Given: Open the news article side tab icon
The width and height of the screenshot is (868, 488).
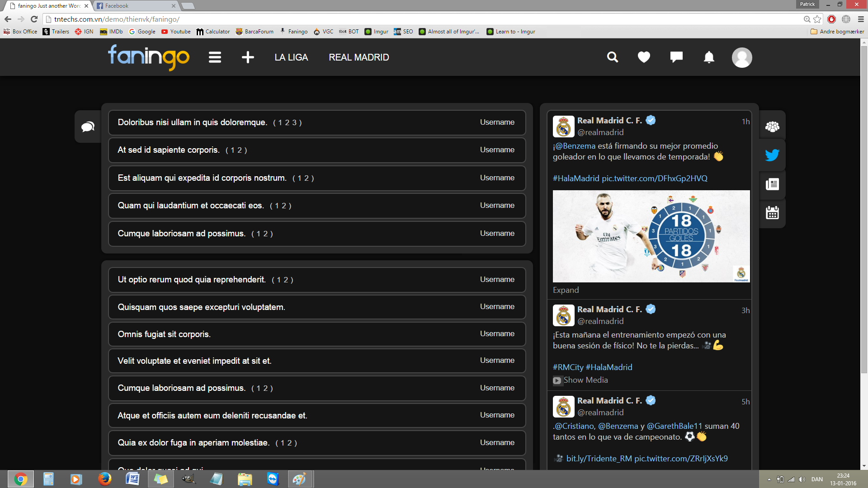Looking at the screenshot, I should click(x=772, y=184).
